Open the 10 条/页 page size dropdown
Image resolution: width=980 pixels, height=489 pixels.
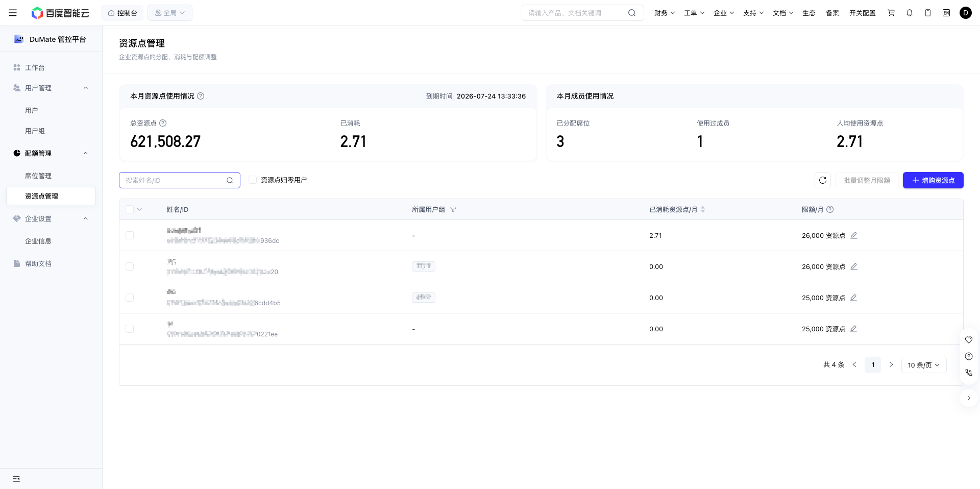[924, 365]
